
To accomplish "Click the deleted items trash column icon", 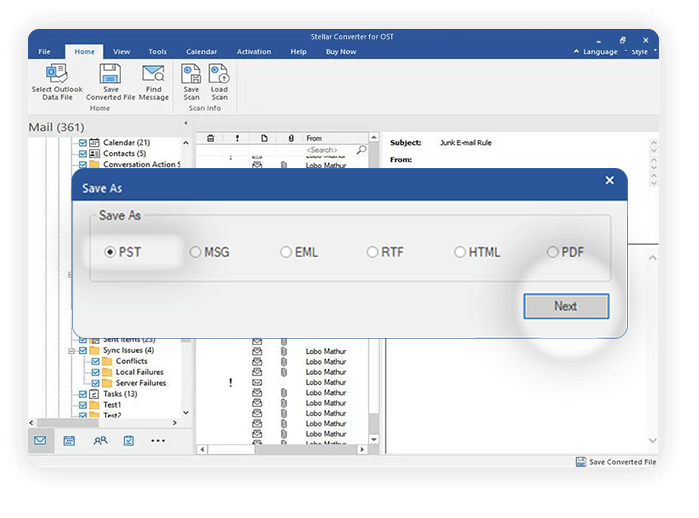I will coord(211,138).
